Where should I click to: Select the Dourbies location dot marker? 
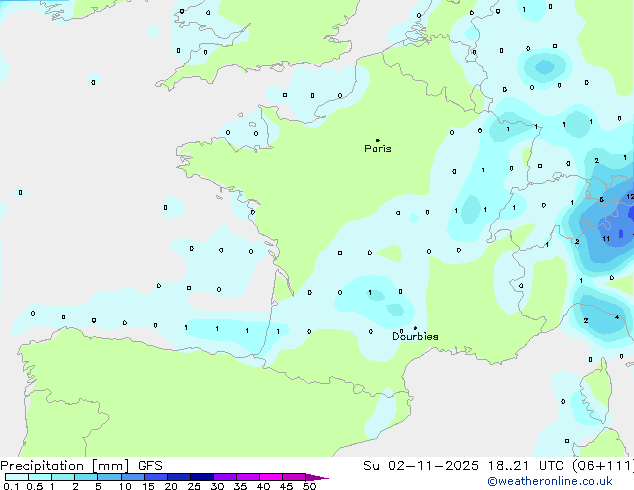click(415, 328)
